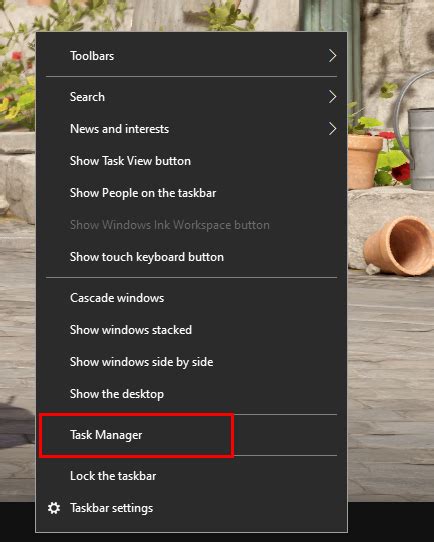
Task: Toggle Show Task View button
Action: pyautogui.click(x=191, y=161)
